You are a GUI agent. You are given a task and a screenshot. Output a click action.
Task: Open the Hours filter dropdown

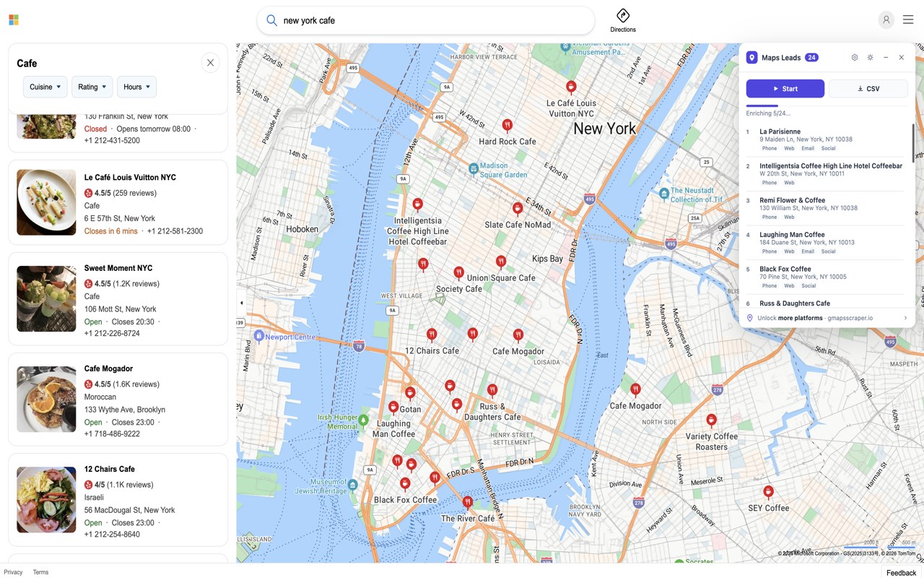tap(136, 87)
